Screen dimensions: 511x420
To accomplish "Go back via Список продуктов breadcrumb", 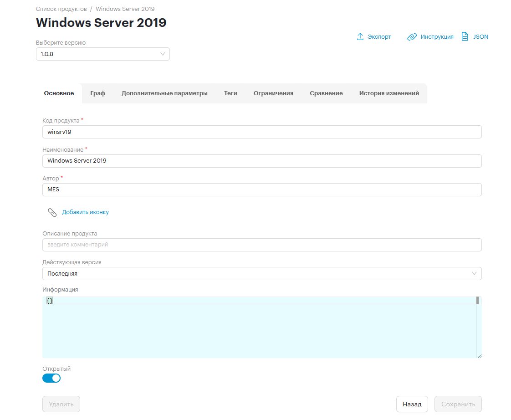I will pos(61,9).
